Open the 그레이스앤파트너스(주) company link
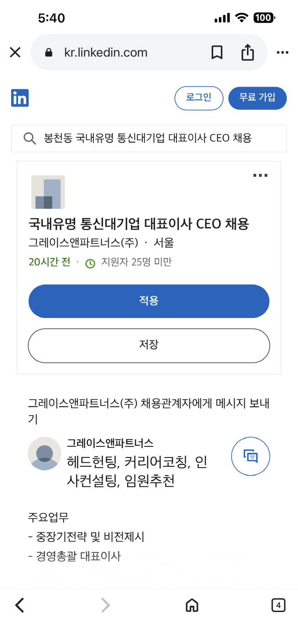Viewport: 298px width, 644px height. [x=83, y=243]
